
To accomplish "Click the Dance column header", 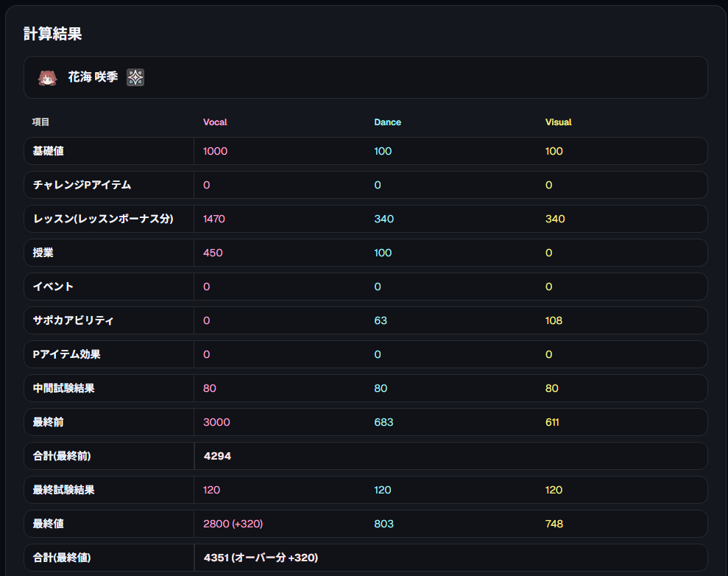I will pos(387,122).
